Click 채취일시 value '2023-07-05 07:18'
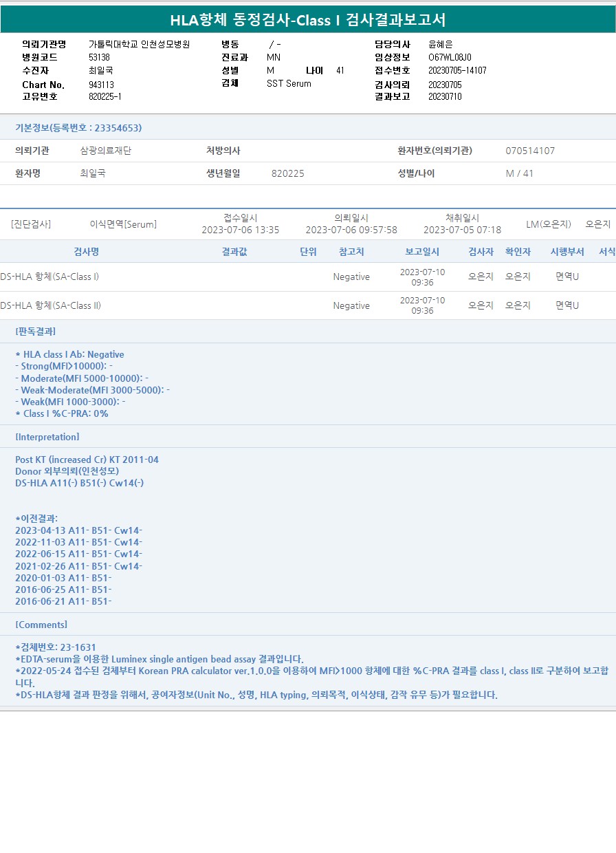 (x=462, y=230)
